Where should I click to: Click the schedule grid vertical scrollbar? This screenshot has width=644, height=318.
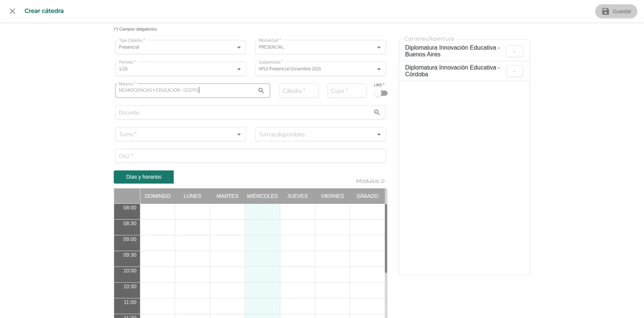pyautogui.click(x=386, y=238)
